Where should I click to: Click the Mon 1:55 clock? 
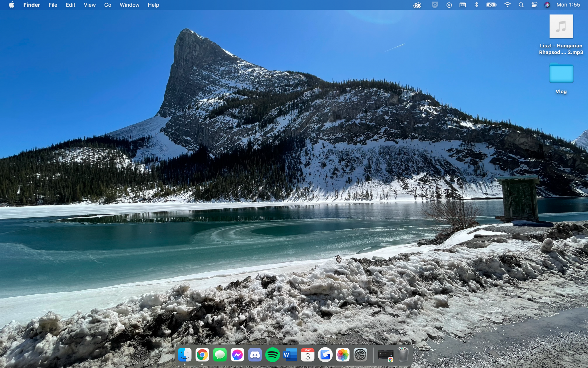[x=568, y=5]
